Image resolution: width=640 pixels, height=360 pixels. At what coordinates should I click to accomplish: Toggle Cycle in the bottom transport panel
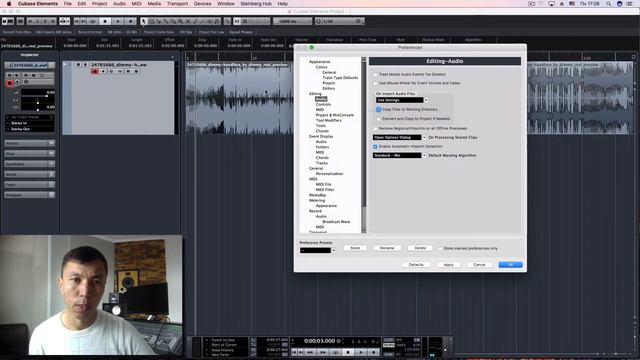coord(335,352)
